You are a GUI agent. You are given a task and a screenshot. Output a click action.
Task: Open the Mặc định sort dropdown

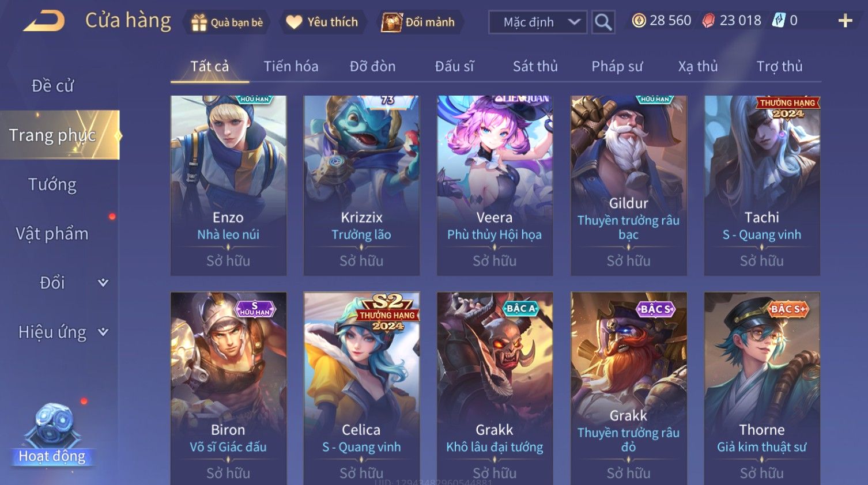(x=538, y=22)
